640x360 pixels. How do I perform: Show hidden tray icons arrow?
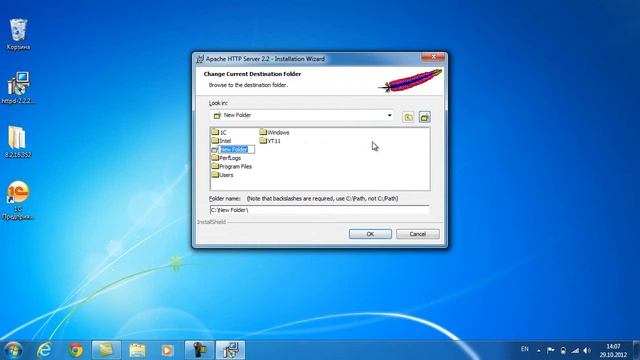click(x=539, y=351)
